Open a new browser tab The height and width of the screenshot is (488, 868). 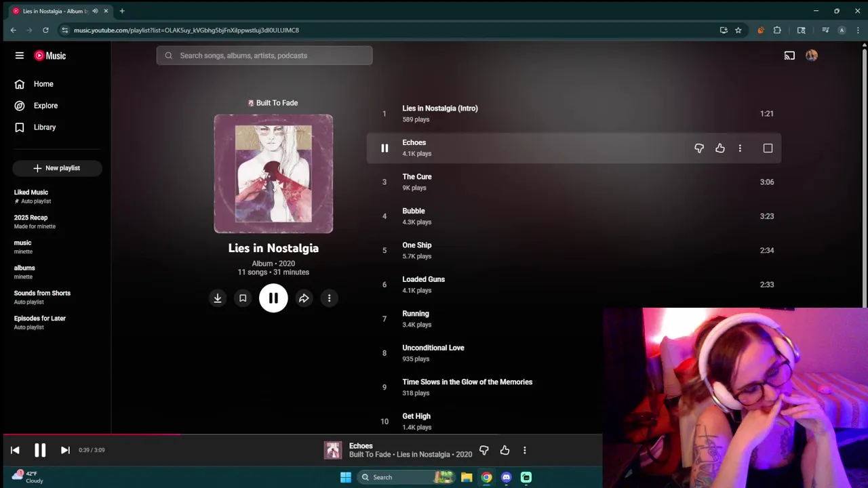(x=122, y=11)
